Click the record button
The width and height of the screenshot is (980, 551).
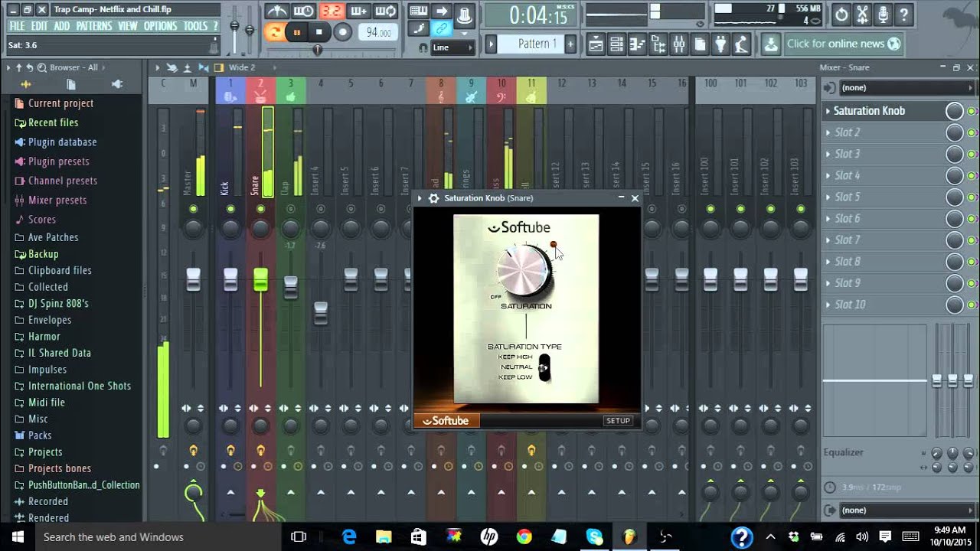[342, 32]
